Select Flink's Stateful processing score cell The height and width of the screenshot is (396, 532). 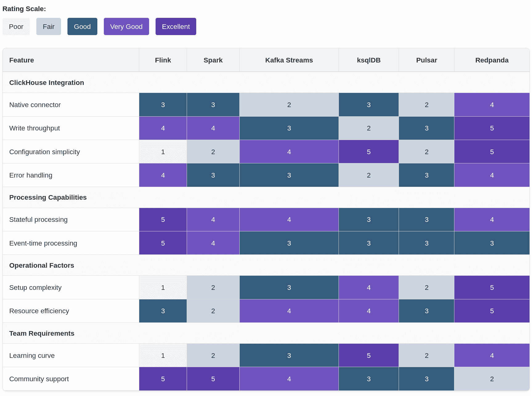(x=163, y=220)
